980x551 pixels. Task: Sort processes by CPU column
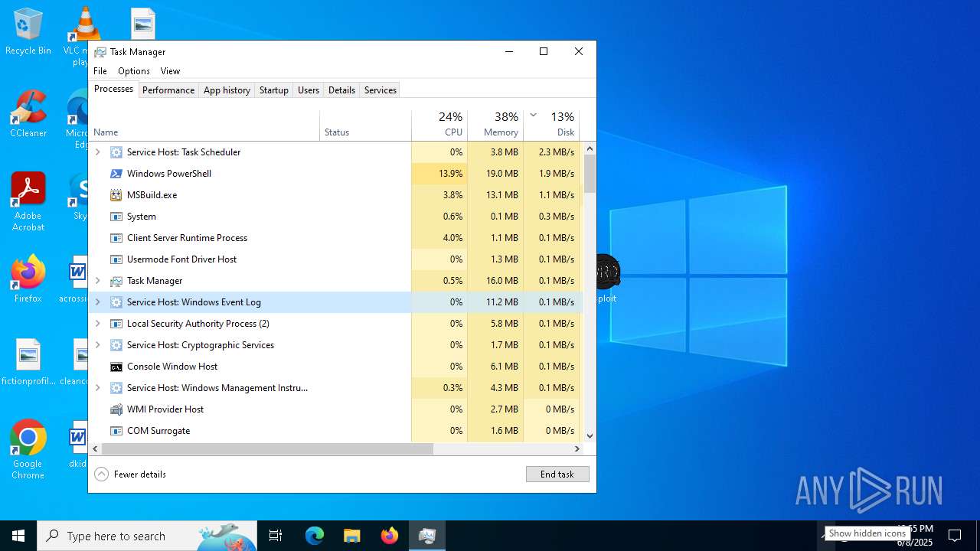coord(439,125)
